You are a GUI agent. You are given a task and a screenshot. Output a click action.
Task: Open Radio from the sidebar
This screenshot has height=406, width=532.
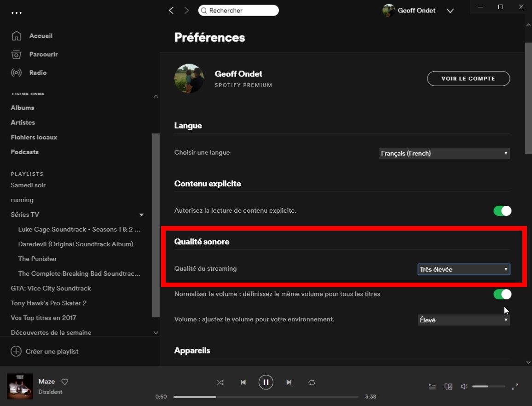[38, 73]
